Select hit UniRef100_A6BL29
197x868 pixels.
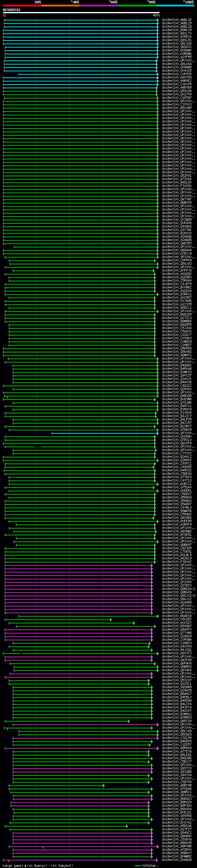point(177,23)
